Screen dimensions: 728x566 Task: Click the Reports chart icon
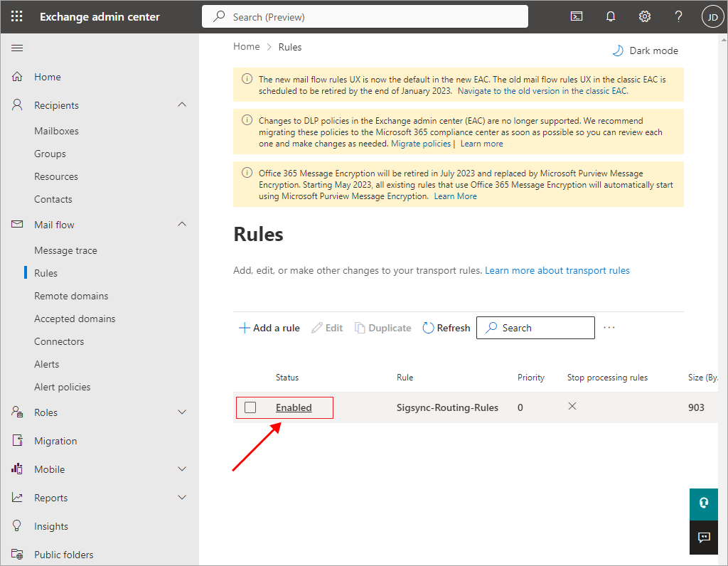point(17,497)
